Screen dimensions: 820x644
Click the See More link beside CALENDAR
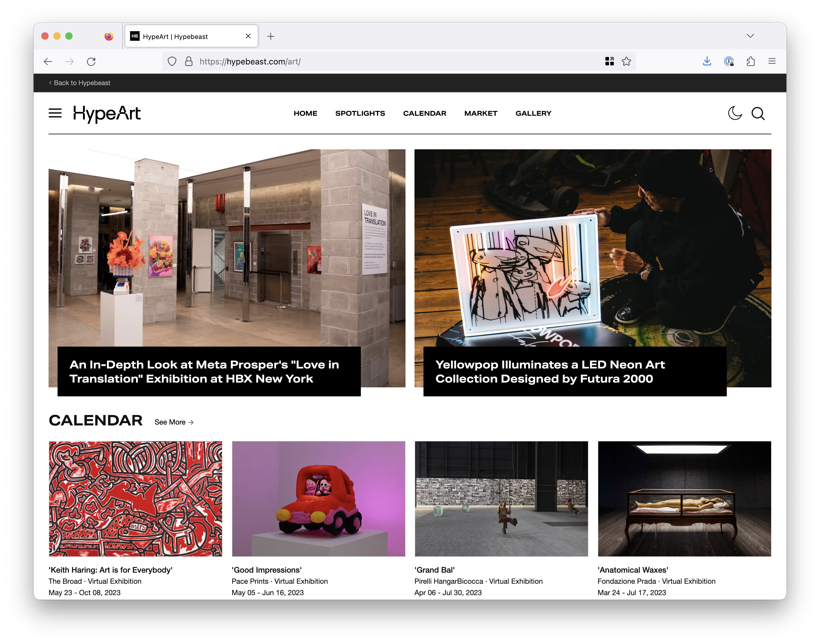174,422
